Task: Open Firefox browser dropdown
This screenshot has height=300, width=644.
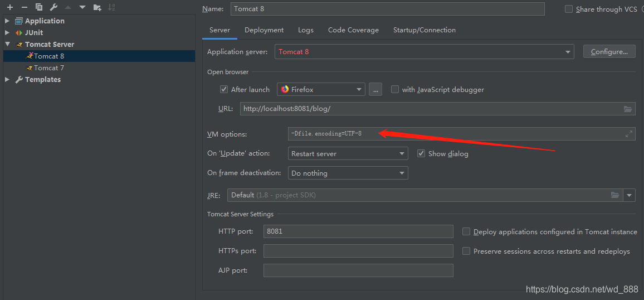Action: [x=321, y=89]
